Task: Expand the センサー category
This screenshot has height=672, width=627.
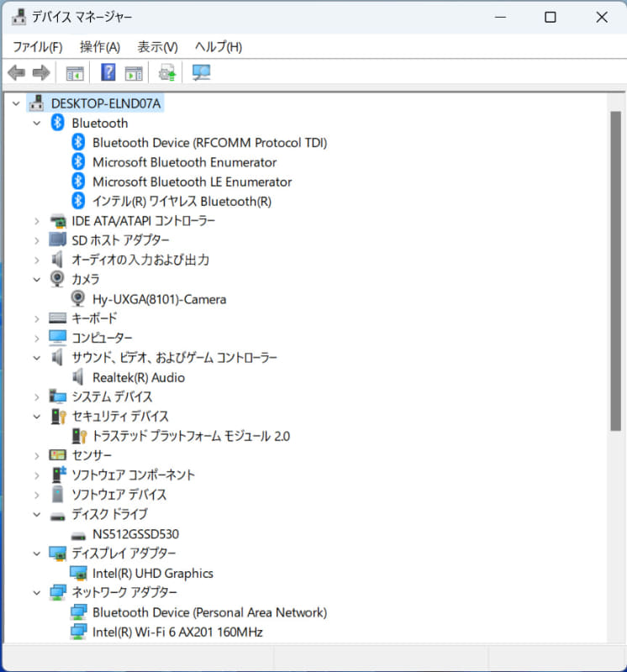Action: [x=37, y=455]
